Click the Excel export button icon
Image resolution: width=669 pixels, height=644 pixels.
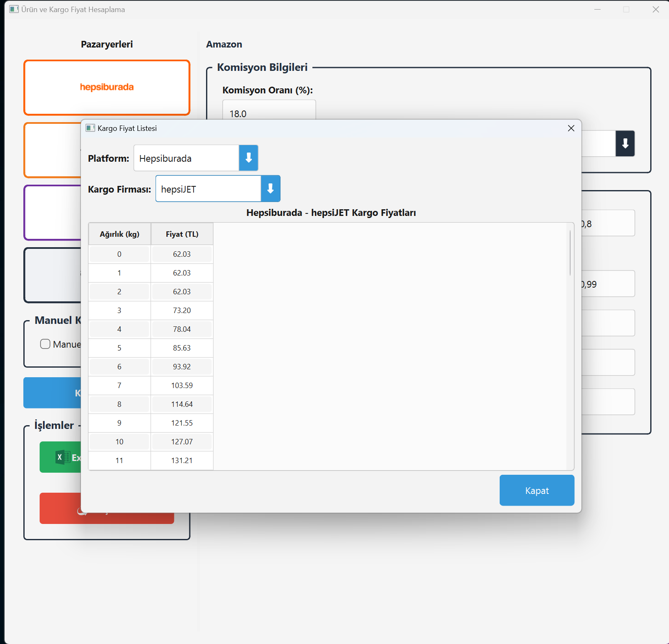(x=63, y=457)
